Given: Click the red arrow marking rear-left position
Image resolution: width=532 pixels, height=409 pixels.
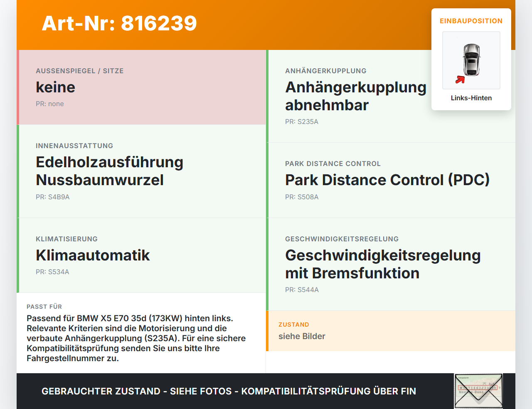Looking at the screenshot, I should 460,79.
